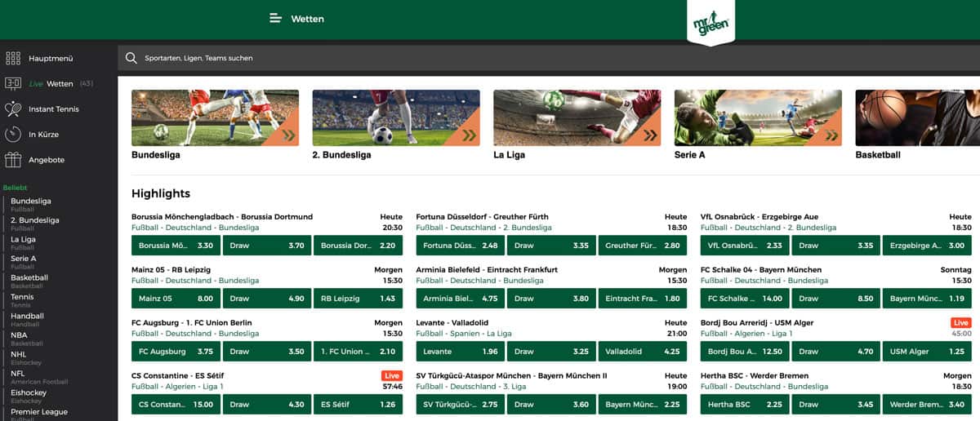Image resolution: width=980 pixels, height=421 pixels.
Task: Pick Draw 3.70 for Mönchengladbach - Dortmund
Action: (x=267, y=245)
